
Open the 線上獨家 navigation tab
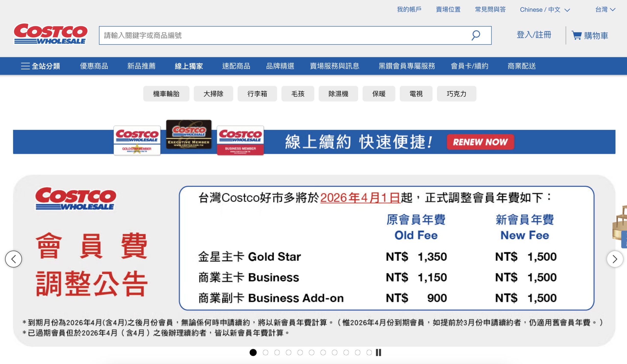[x=189, y=66]
